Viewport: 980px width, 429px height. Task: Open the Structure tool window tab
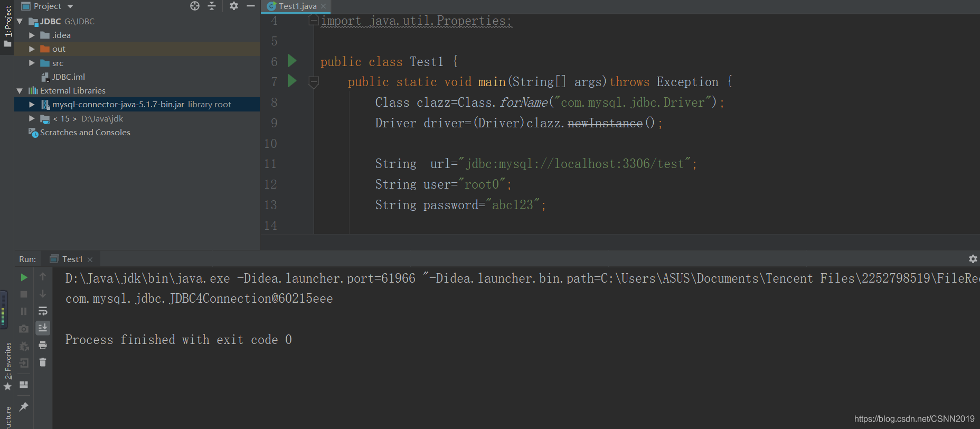[7, 417]
